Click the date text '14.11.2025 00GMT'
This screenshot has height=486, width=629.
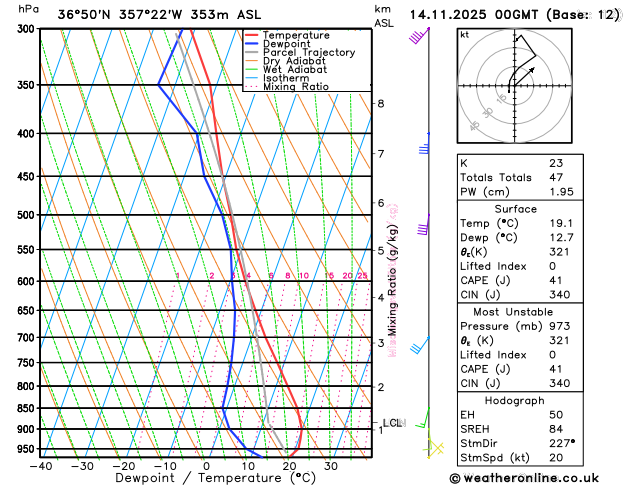474,15
